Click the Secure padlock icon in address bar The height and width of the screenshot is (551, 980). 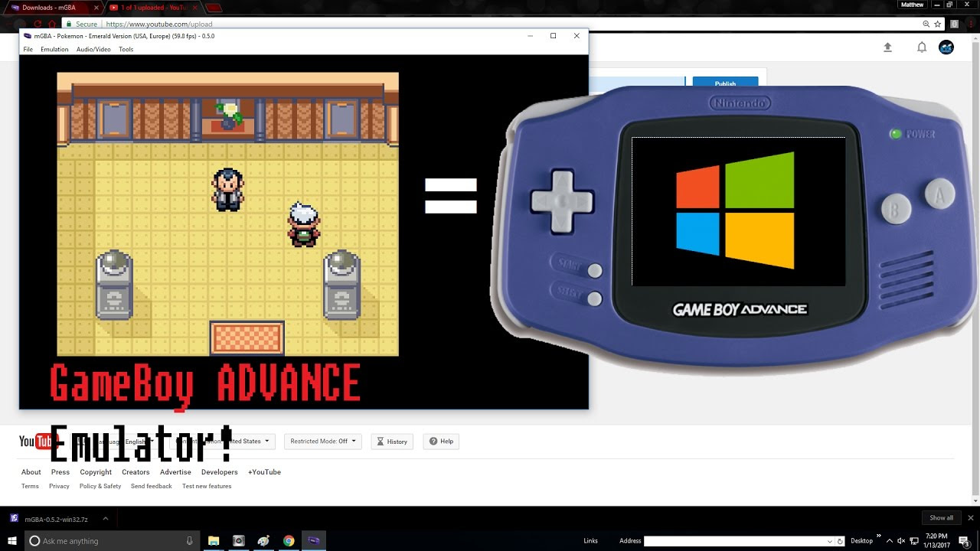70,24
